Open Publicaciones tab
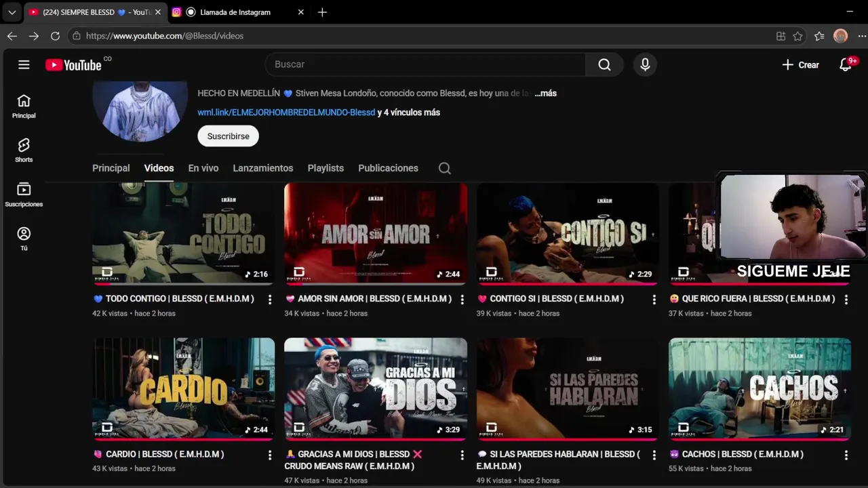This screenshot has height=488, width=868. [388, 168]
